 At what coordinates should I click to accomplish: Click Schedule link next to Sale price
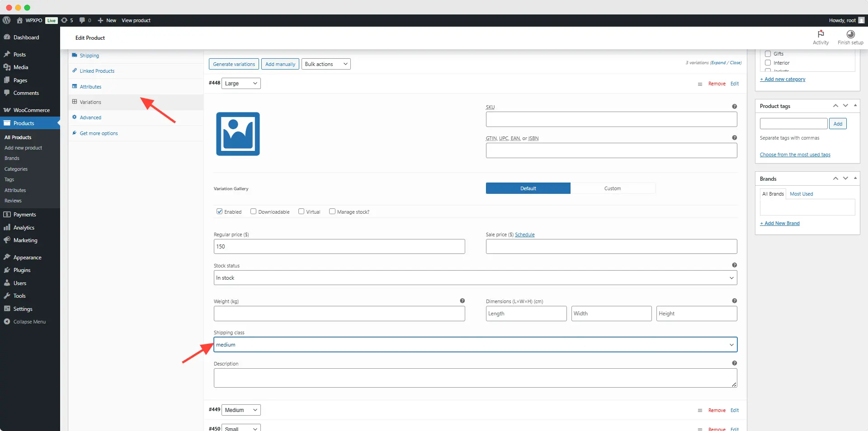tap(524, 234)
